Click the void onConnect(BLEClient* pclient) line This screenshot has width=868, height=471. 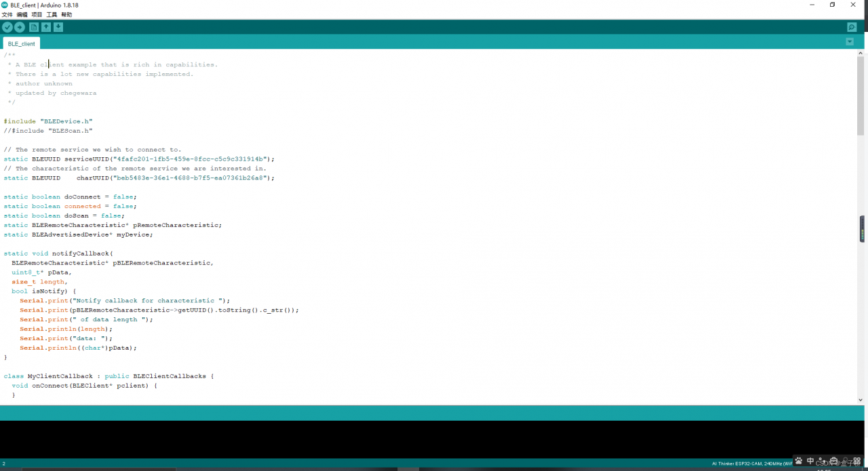coord(84,386)
